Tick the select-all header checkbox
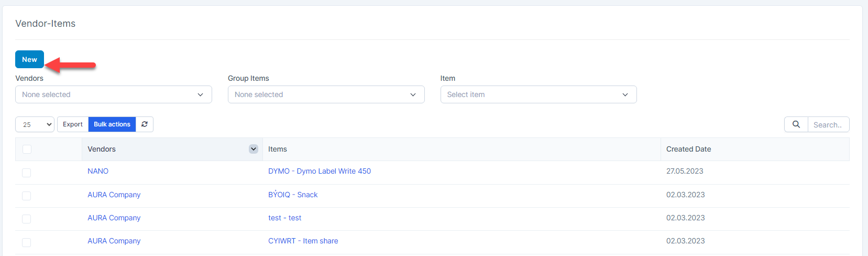 27,150
